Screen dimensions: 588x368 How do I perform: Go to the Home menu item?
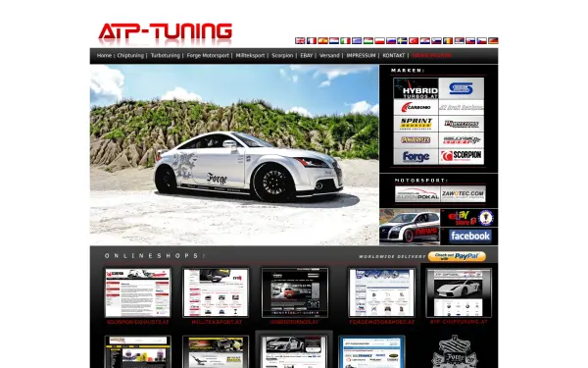click(104, 56)
